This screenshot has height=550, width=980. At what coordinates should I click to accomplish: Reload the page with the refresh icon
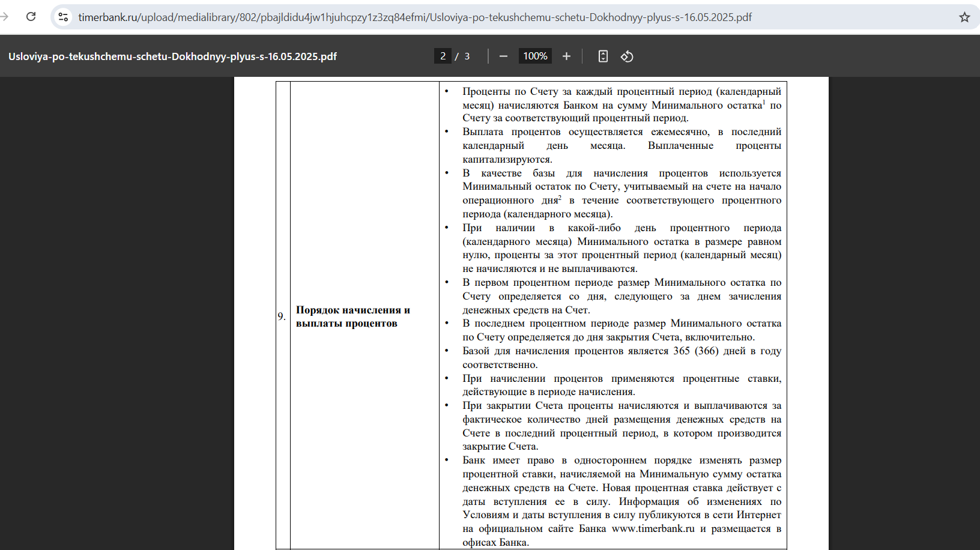coord(31,17)
